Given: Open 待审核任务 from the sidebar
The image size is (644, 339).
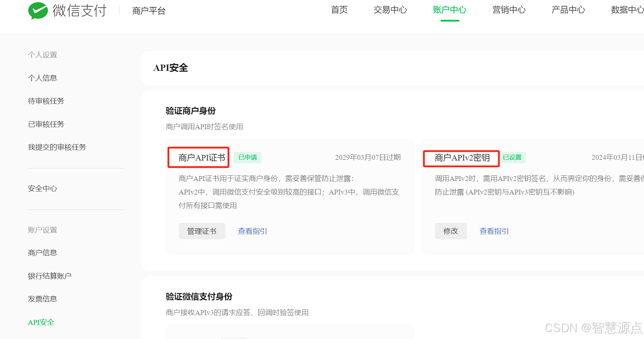Looking at the screenshot, I should tap(46, 101).
